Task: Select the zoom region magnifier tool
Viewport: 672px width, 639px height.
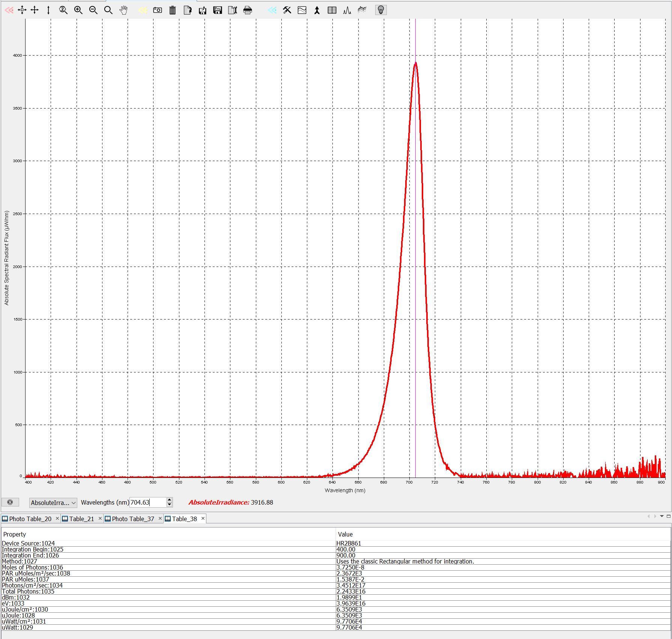Action: click(x=108, y=10)
